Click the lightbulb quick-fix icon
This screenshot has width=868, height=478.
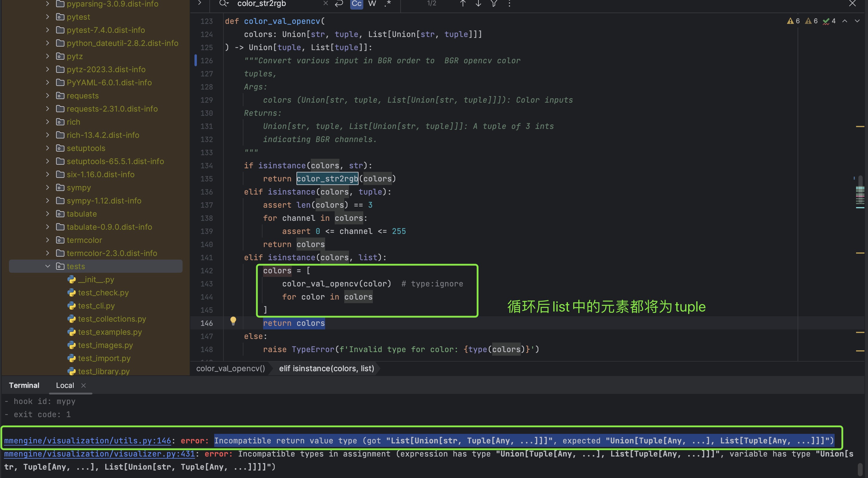tap(233, 320)
